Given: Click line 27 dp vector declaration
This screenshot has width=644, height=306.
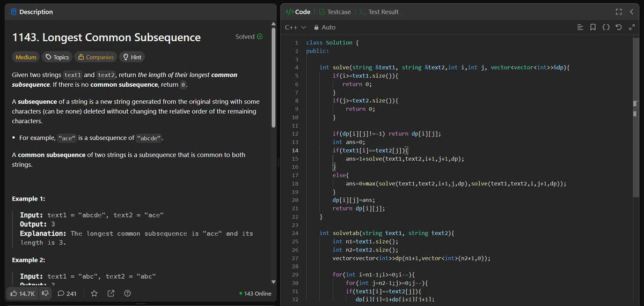Looking at the screenshot, I should point(411,258).
